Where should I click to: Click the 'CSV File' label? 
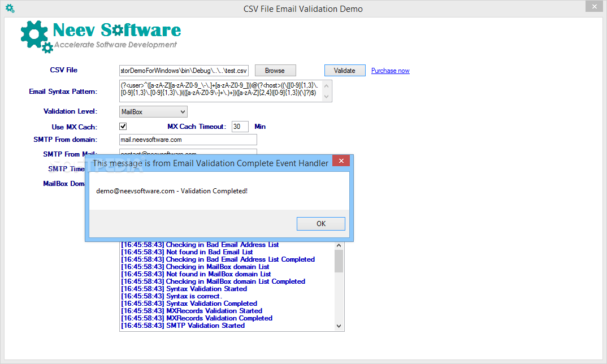click(63, 70)
